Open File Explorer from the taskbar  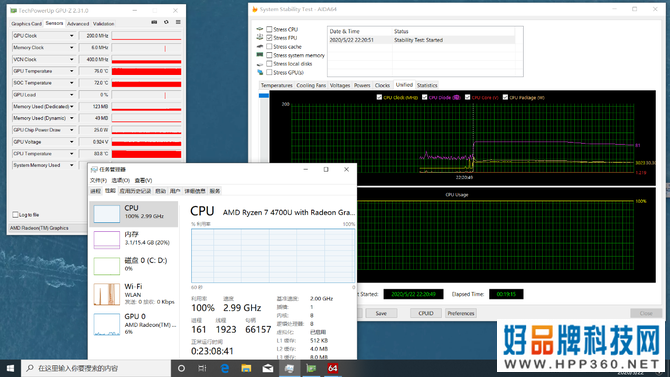pyautogui.click(x=246, y=368)
